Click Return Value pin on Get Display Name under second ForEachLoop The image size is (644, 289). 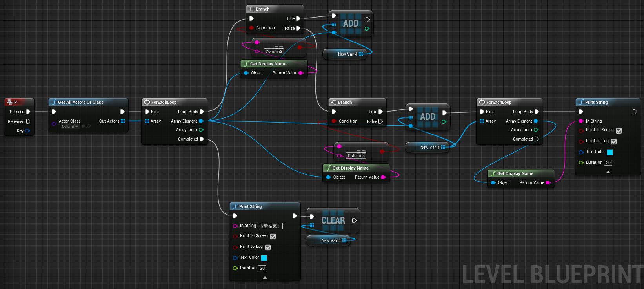point(548,182)
